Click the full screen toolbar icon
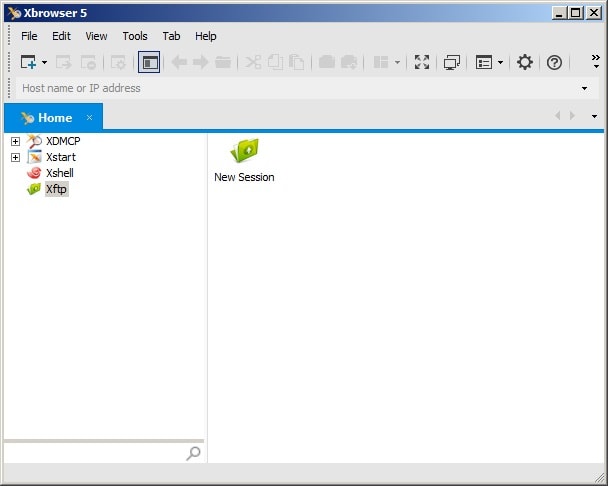Image resolution: width=608 pixels, height=486 pixels. pos(422,62)
